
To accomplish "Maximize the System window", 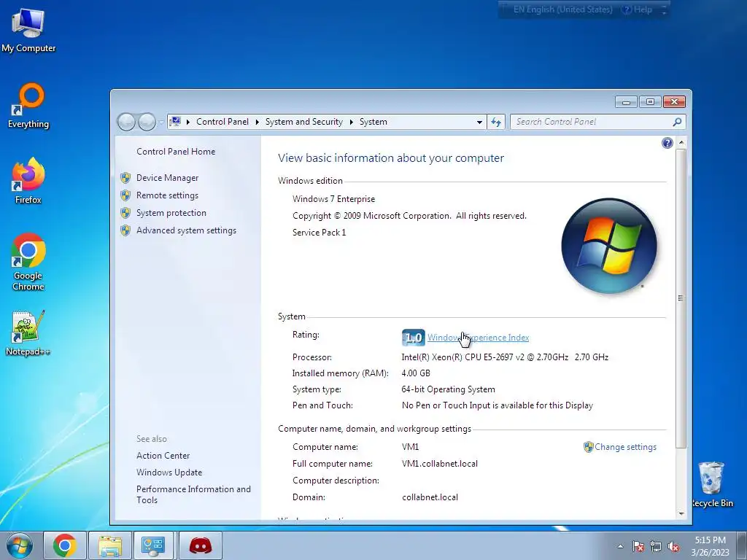I will (650, 102).
